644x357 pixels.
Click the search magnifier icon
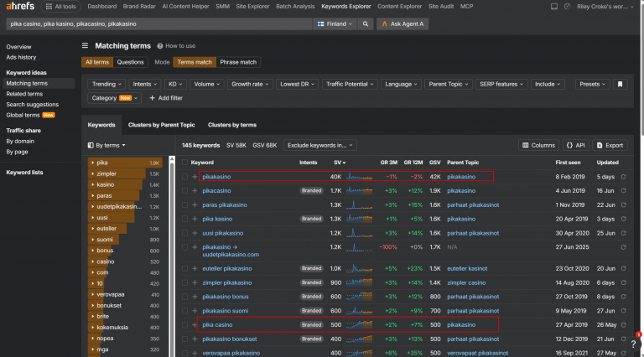365,23
